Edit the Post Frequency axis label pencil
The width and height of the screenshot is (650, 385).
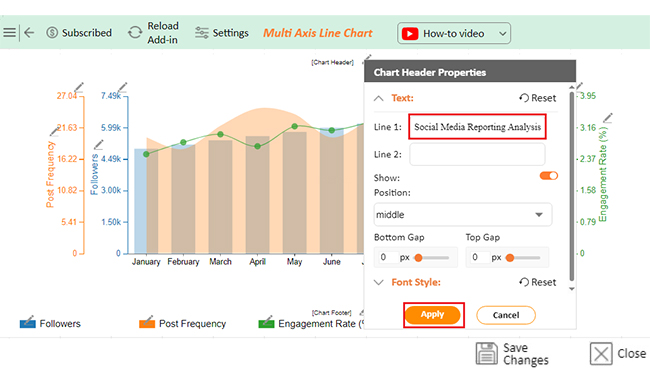[x=54, y=131]
